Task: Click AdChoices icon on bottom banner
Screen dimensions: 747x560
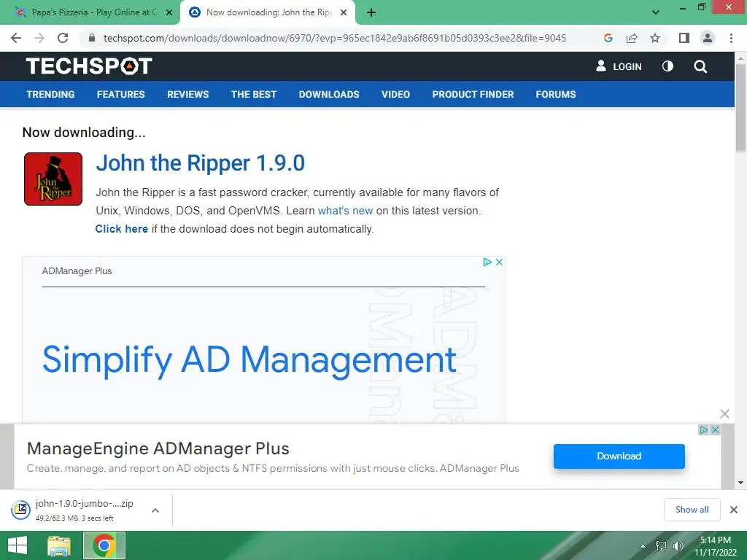Action: point(704,430)
